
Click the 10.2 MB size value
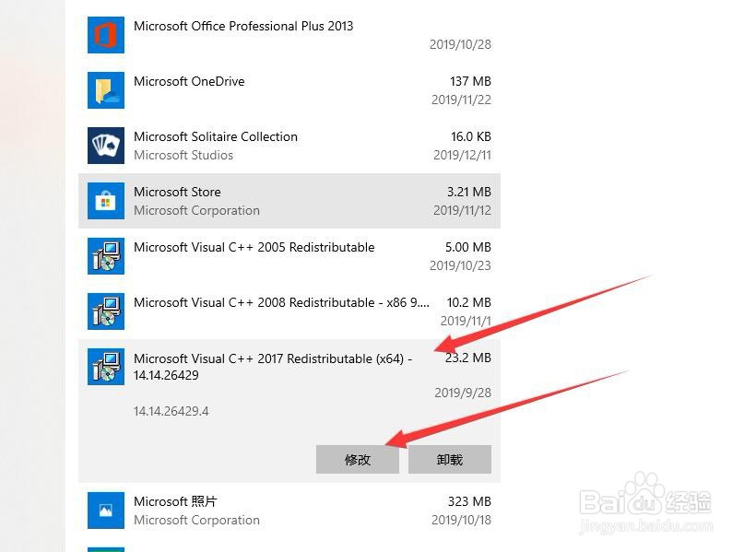pos(468,303)
